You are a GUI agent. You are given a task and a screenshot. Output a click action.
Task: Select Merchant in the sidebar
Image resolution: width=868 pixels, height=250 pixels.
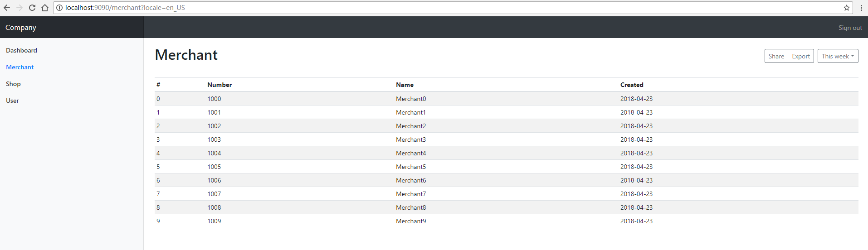tap(20, 67)
